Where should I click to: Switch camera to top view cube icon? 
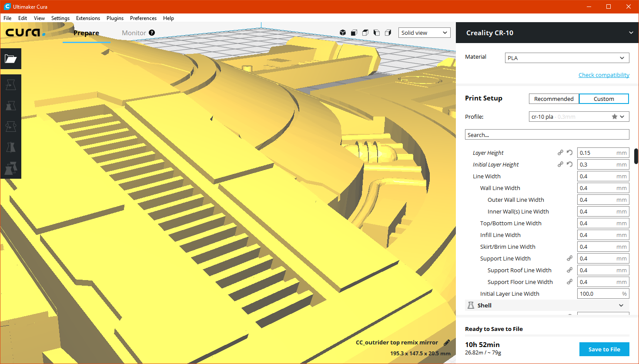[x=365, y=33]
